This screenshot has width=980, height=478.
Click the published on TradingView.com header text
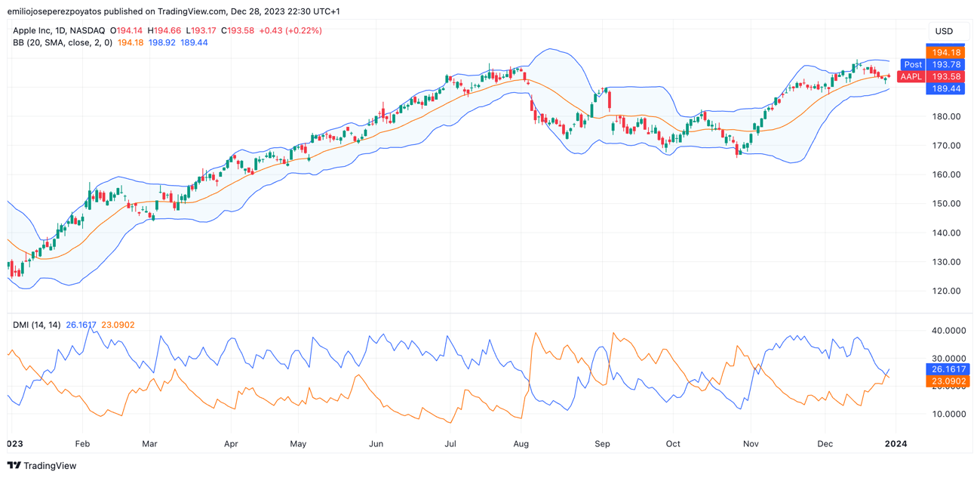click(173, 11)
